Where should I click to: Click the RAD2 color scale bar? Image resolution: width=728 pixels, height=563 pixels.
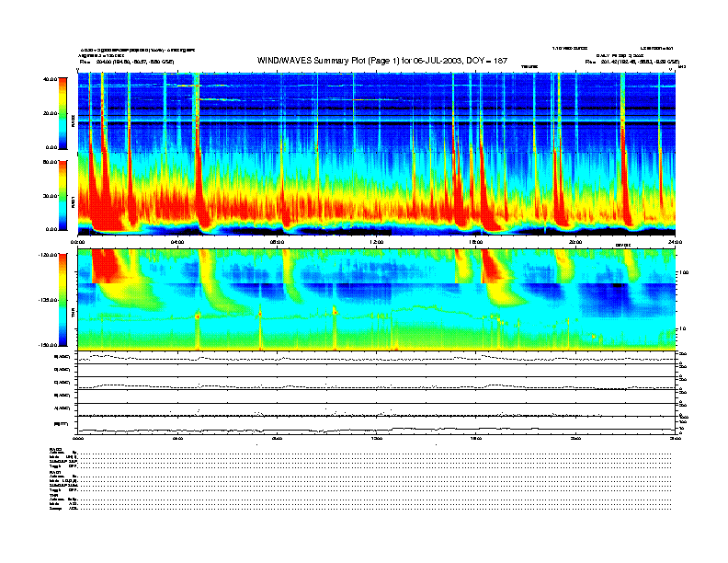63,113
